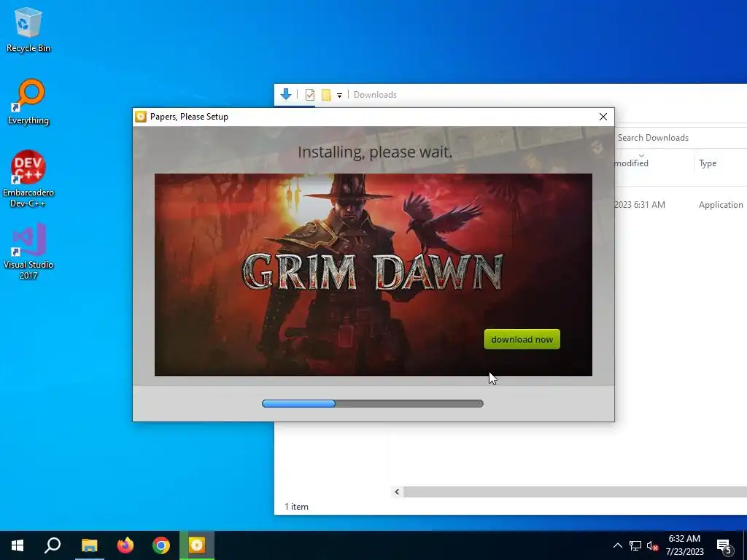Open File Explorer from the taskbar
This screenshot has width=747, height=560.
[x=89, y=545]
